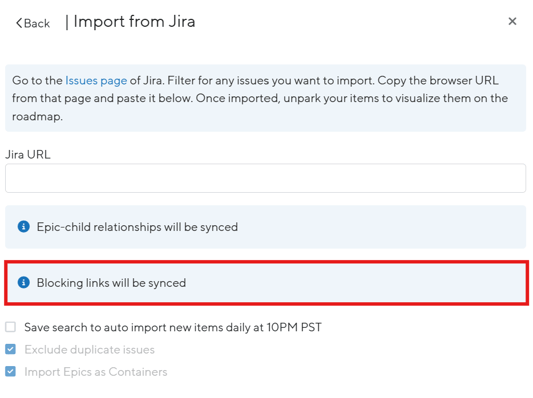Click the back chevron arrow icon
The height and width of the screenshot is (398, 533).
point(19,23)
